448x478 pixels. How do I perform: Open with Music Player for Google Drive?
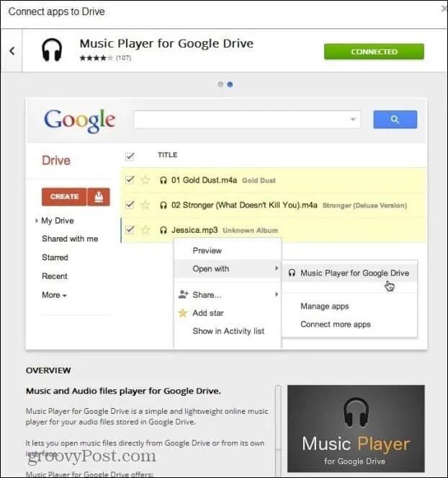tap(349, 273)
